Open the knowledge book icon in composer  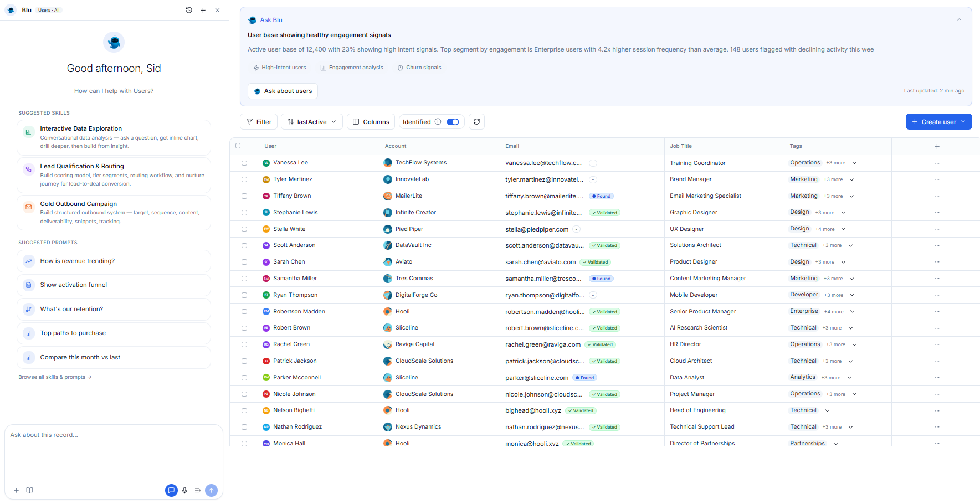(x=29, y=490)
